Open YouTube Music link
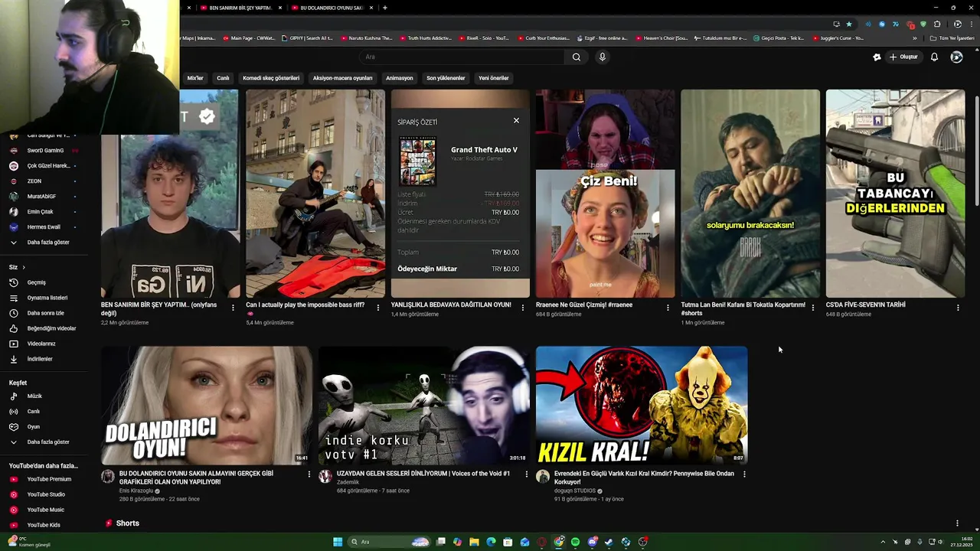Screen dimensions: 980x551 (x=44, y=510)
